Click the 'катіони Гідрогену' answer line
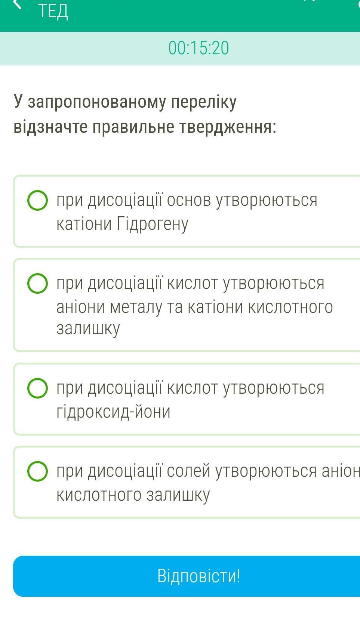The height and width of the screenshot is (644, 360). (122, 224)
